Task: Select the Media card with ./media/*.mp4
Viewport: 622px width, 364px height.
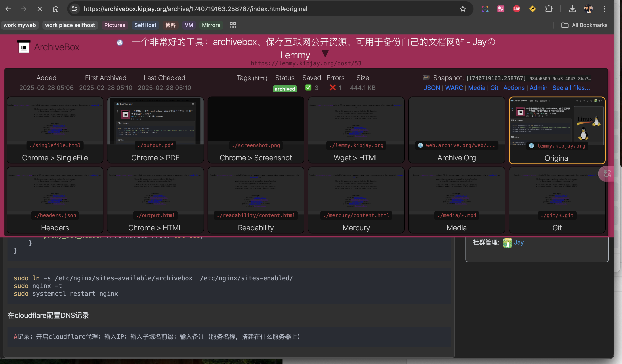Action: [457, 200]
